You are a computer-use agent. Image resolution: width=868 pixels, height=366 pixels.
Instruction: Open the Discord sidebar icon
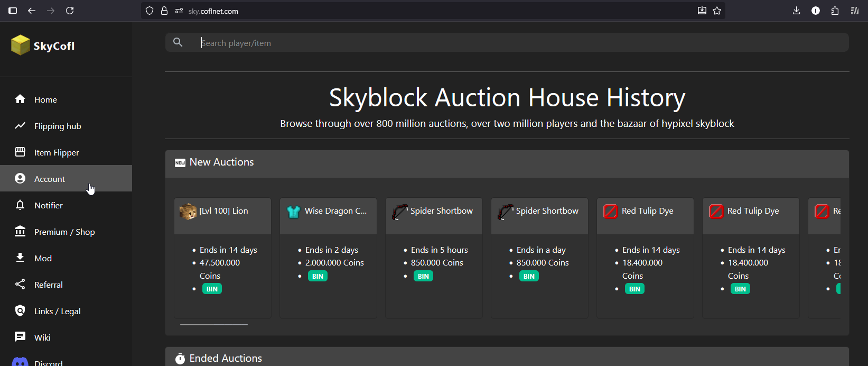[x=20, y=362]
